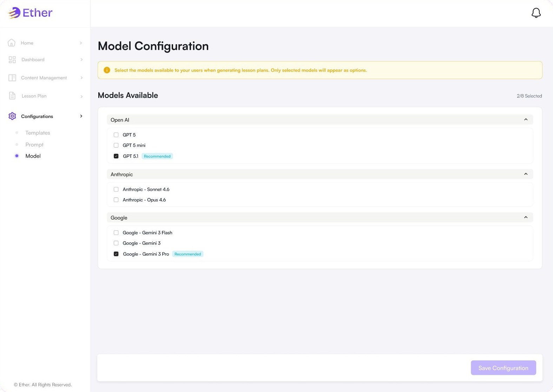Click the Home house icon
Screen dimensions: 553x392
12,43
